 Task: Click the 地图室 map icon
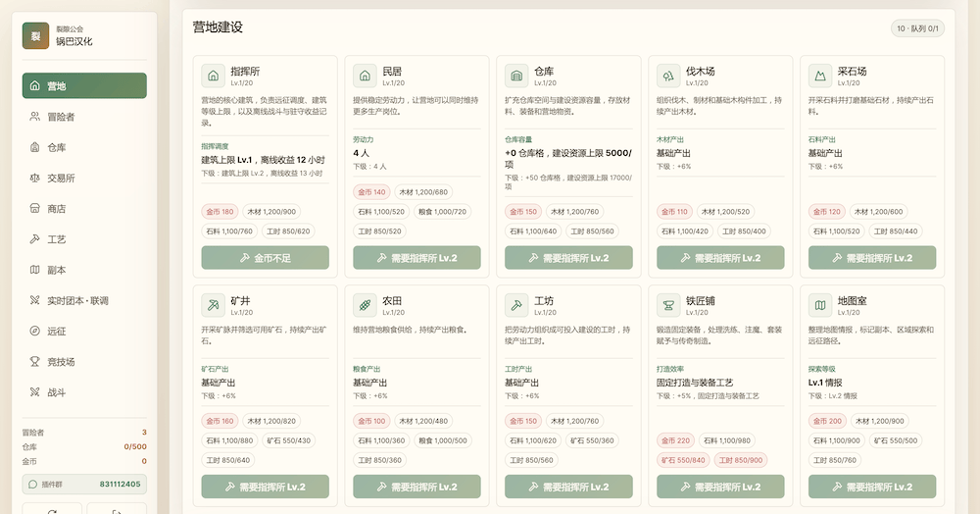click(x=820, y=305)
